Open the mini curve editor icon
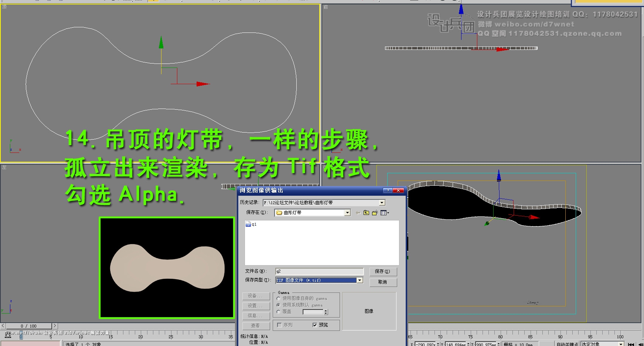The width and height of the screenshot is (644, 346). [x=8, y=335]
